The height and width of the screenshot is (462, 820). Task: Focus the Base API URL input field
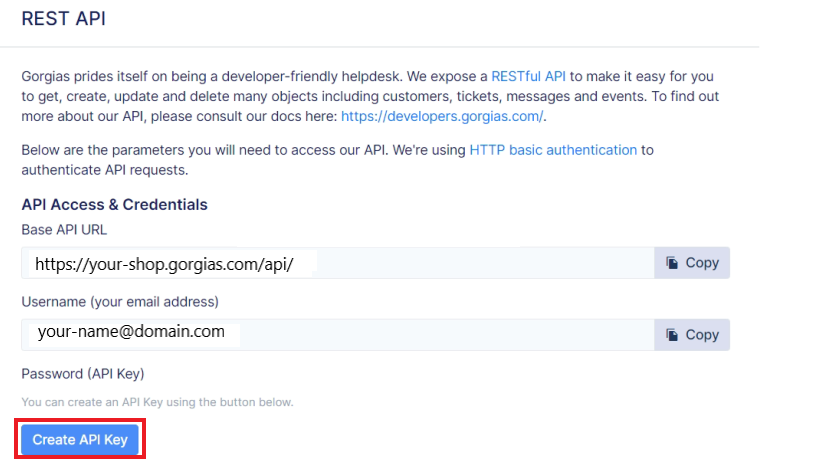[x=480, y=263]
